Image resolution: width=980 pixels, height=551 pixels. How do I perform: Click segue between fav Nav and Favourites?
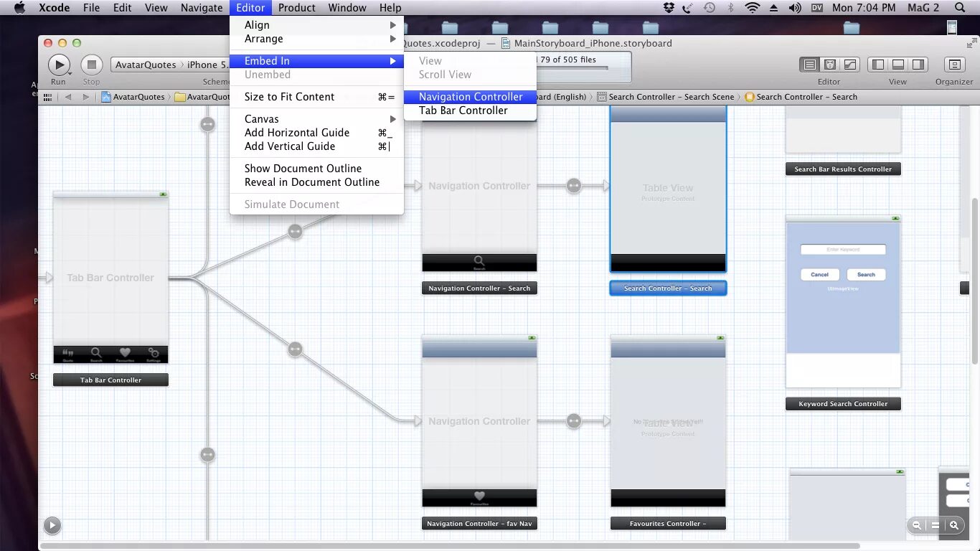point(573,420)
